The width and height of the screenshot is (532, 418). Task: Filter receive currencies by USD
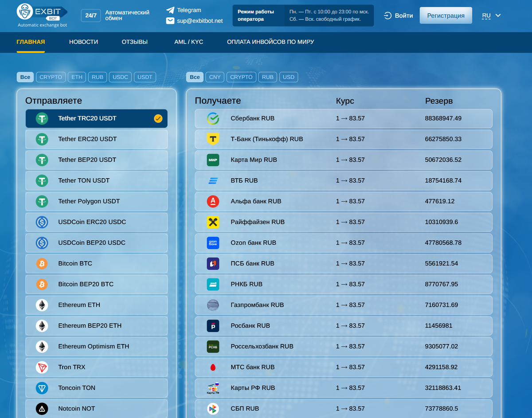pyautogui.click(x=289, y=77)
